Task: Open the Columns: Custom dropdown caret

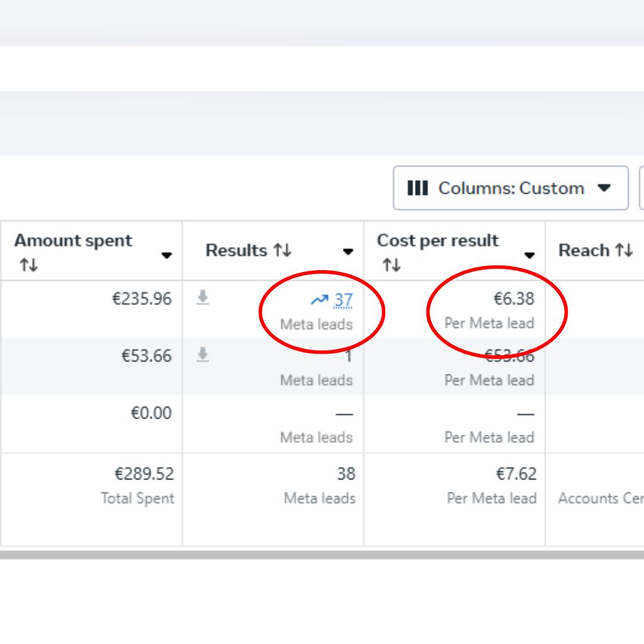Action: [604, 188]
